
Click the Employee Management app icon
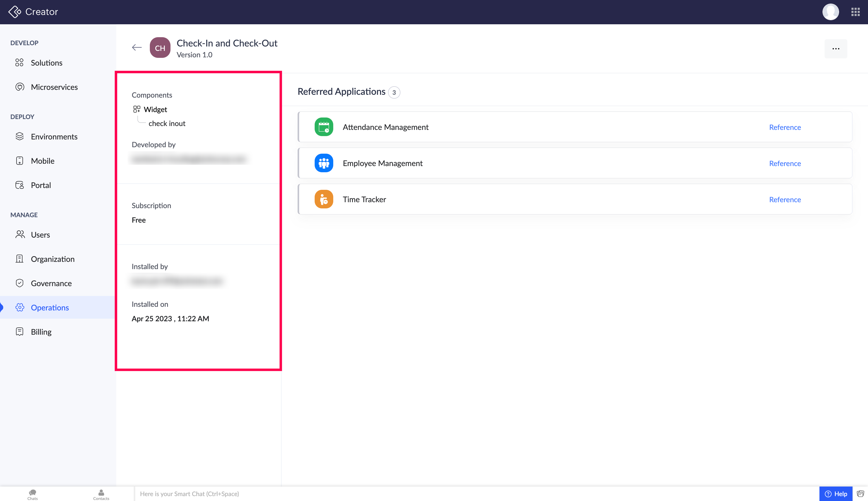tap(323, 163)
